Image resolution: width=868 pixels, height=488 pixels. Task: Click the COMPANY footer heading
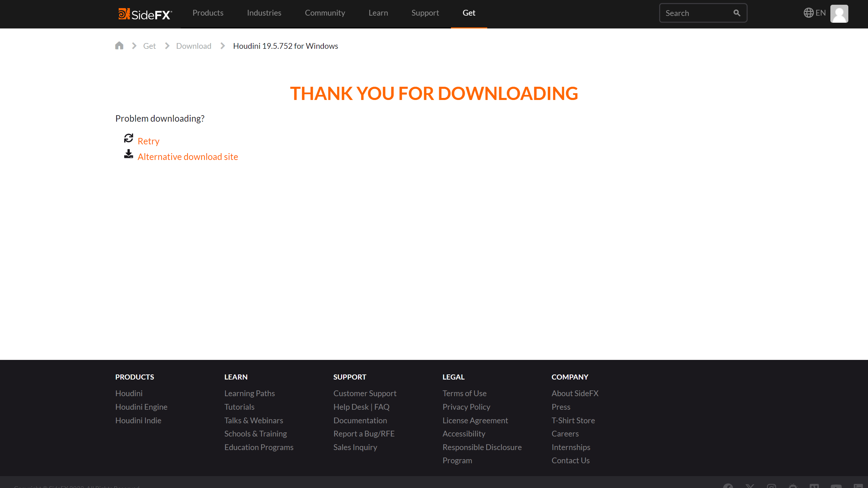570,377
